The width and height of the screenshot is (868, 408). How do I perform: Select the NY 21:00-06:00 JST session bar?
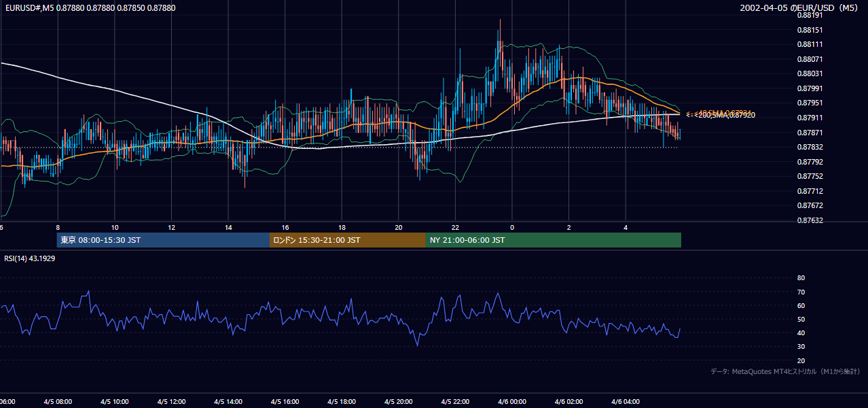pyautogui.click(x=554, y=240)
